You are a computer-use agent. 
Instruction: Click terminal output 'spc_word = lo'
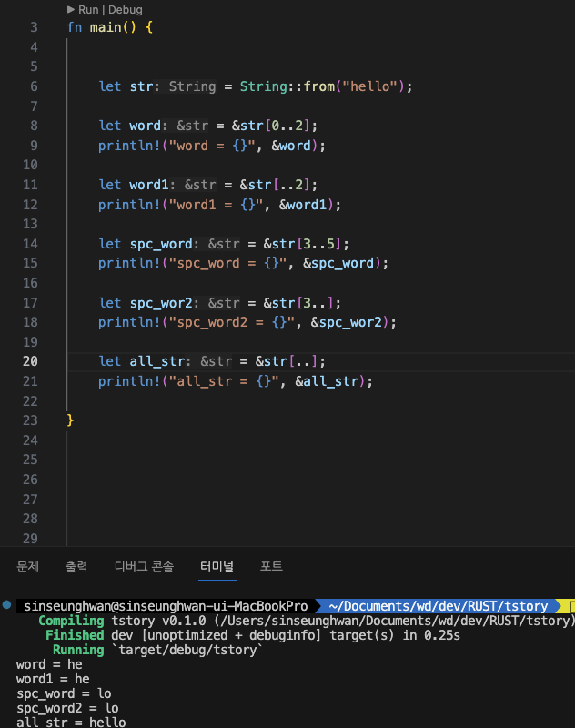coord(64,693)
